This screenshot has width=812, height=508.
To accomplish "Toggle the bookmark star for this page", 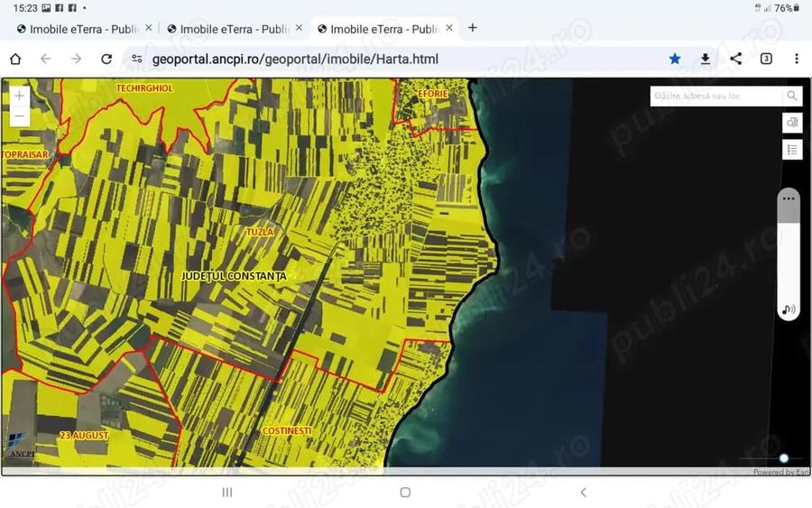I will (675, 59).
